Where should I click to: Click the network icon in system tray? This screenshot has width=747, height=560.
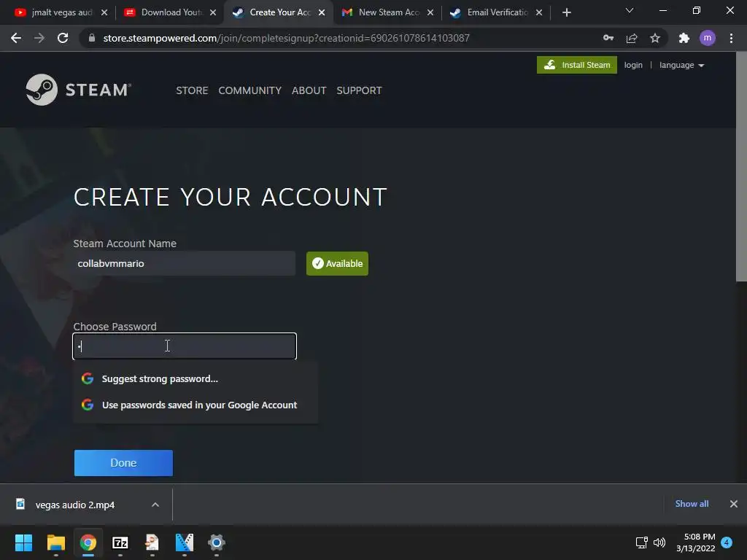(x=641, y=542)
